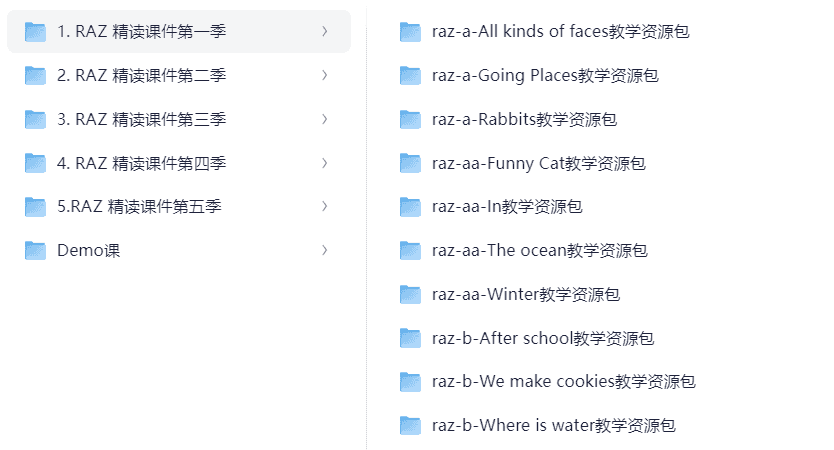Click folder icon for raz-b-We make cookies
The height and width of the screenshot is (450, 834).
410,381
